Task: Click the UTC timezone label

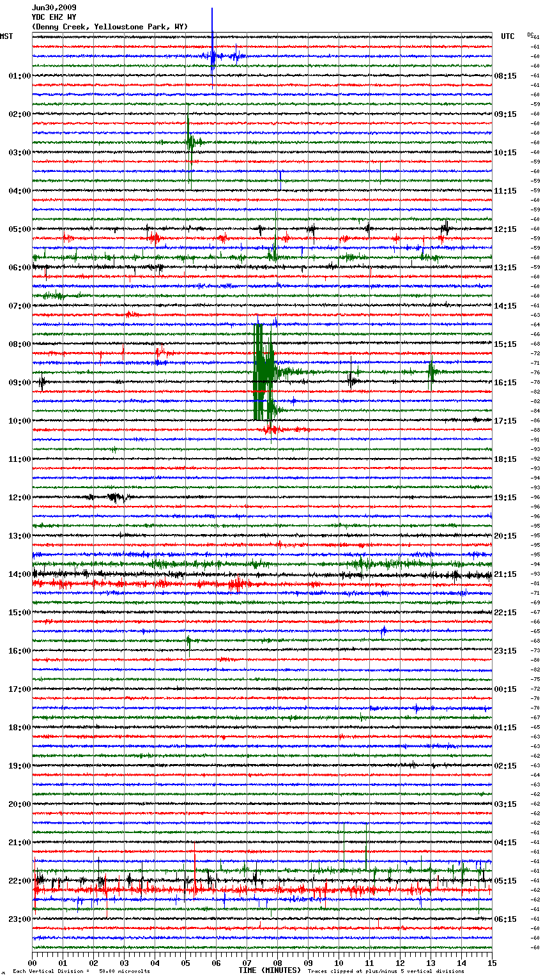Action: (x=508, y=36)
